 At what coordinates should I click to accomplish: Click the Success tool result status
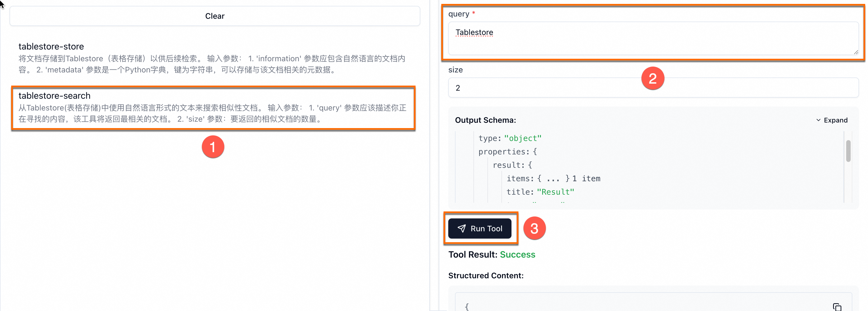click(517, 255)
